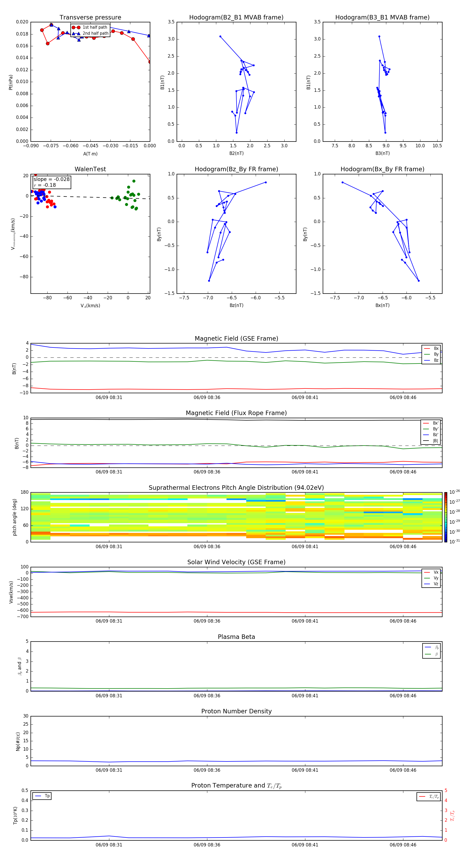Click the 'Magnetic Field (GSE Frame)' title
This screenshot has width=473, height=868.
coord(236,339)
